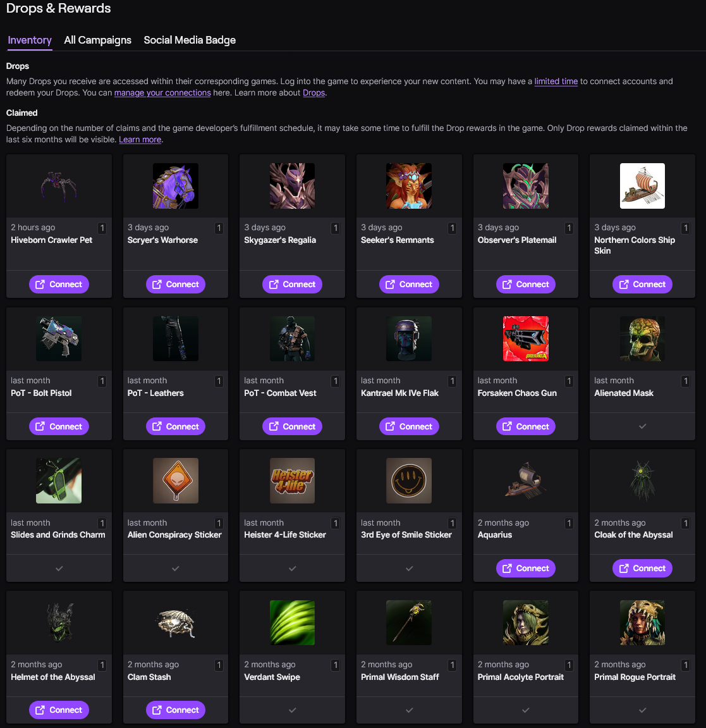Connect the Hiveborn Crawler Pet drop
The image size is (706, 728).
(59, 284)
